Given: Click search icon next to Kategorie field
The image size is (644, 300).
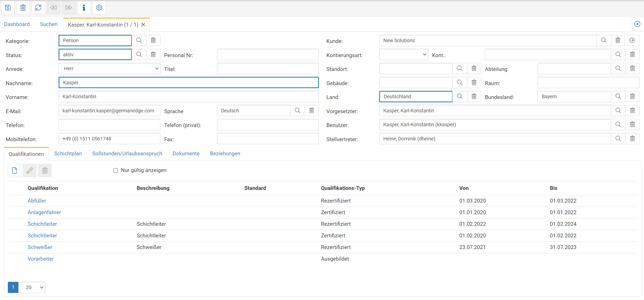Looking at the screenshot, I should click(x=139, y=40).
